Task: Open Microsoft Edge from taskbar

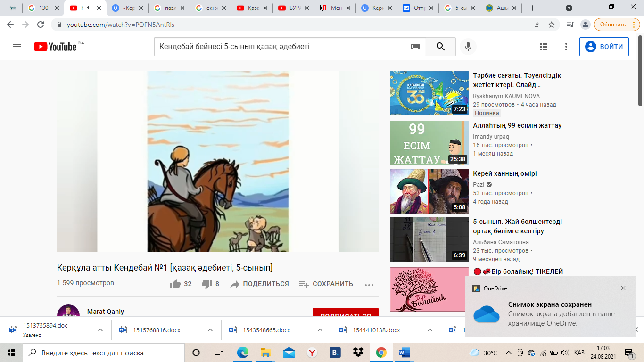Action: pyautogui.click(x=242, y=353)
